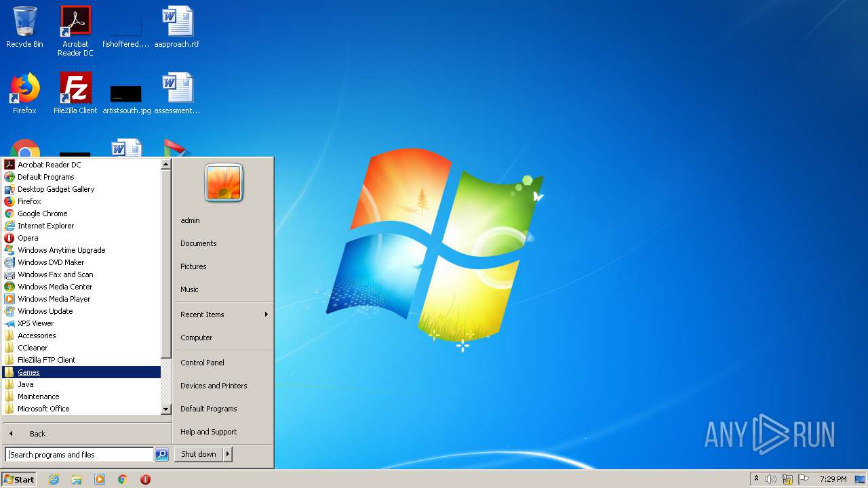Screen dimensions: 868x488
Task: Expand the Microsoft Office folder
Action: tap(81, 409)
